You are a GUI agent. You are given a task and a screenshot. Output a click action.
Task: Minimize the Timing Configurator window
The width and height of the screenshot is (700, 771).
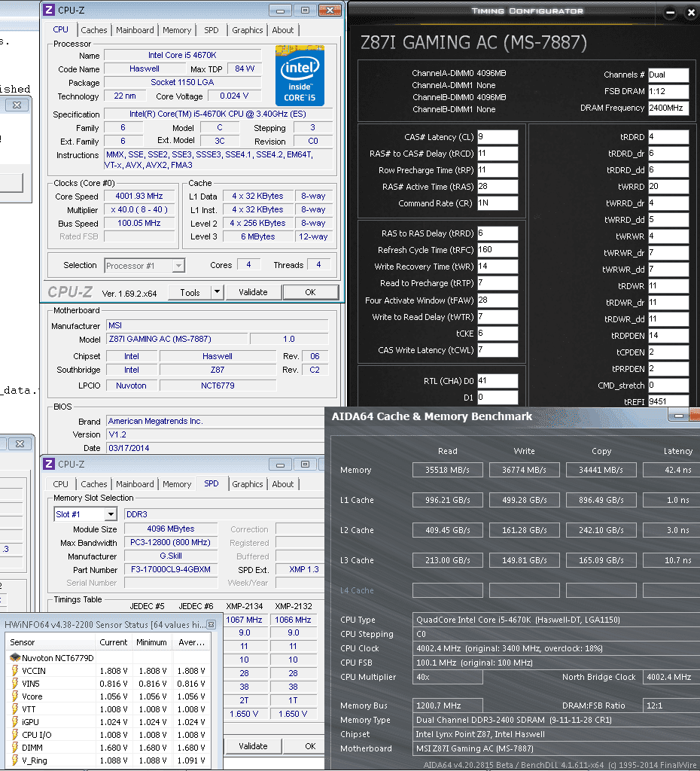pos(670,14)
